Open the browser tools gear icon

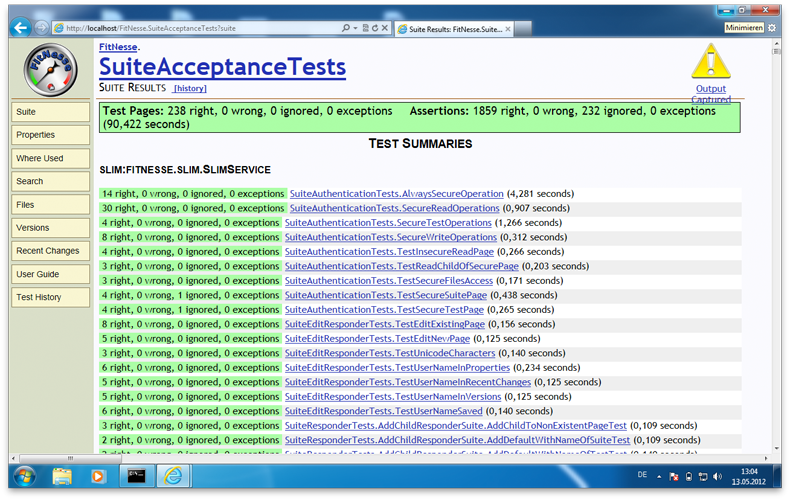[772, 28]
